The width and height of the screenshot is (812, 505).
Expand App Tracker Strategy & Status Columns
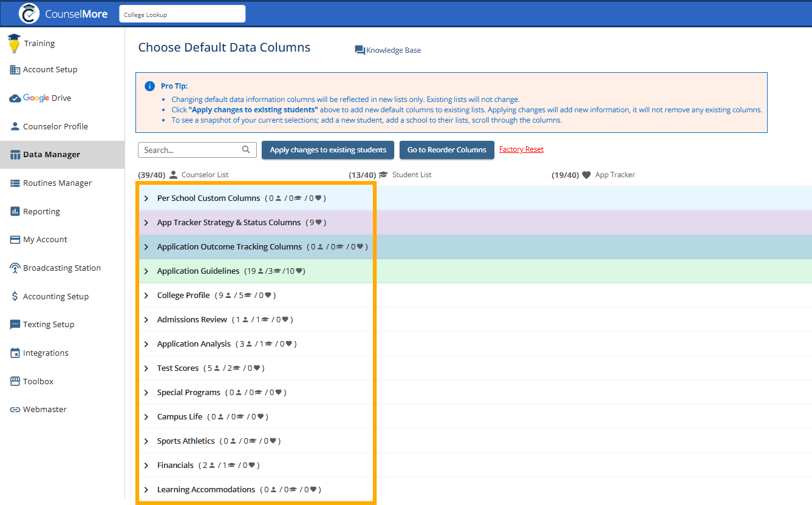146,223
